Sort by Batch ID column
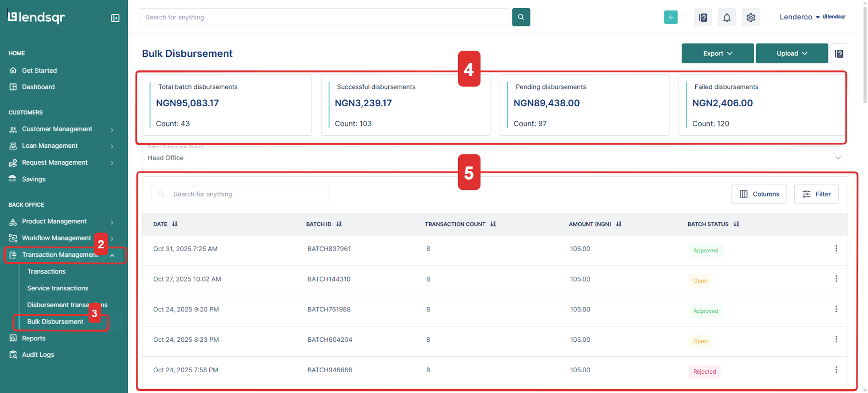This screenshot has width=868, height=393. point(339,224)
